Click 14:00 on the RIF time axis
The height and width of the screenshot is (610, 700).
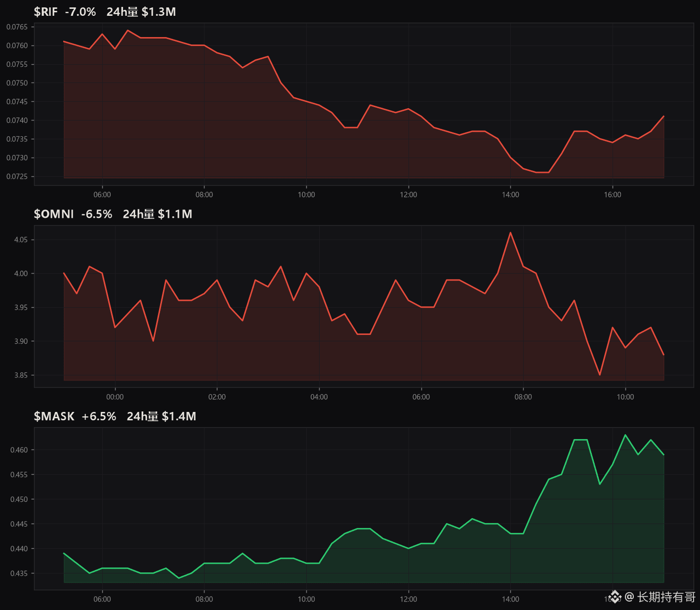tap(510, 195)
